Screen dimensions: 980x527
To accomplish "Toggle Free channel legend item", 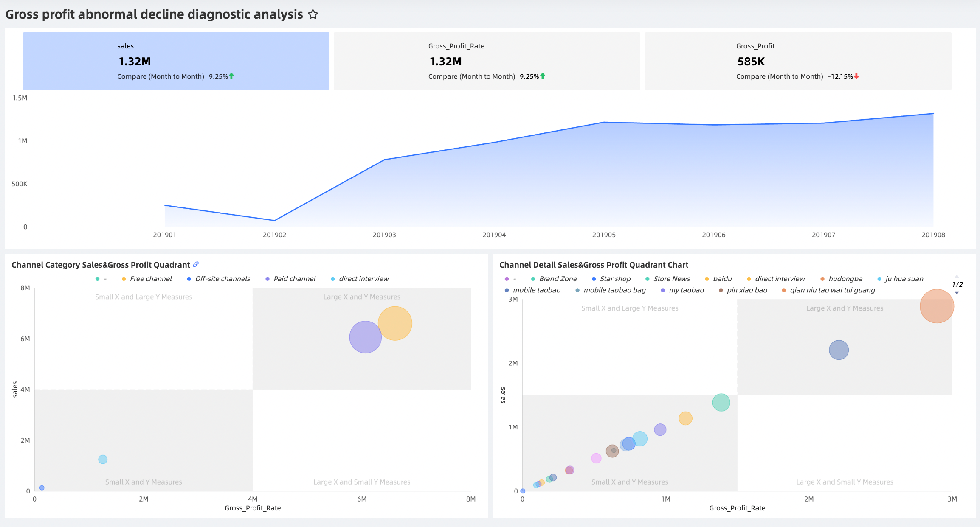I will [x=150, y=279].
